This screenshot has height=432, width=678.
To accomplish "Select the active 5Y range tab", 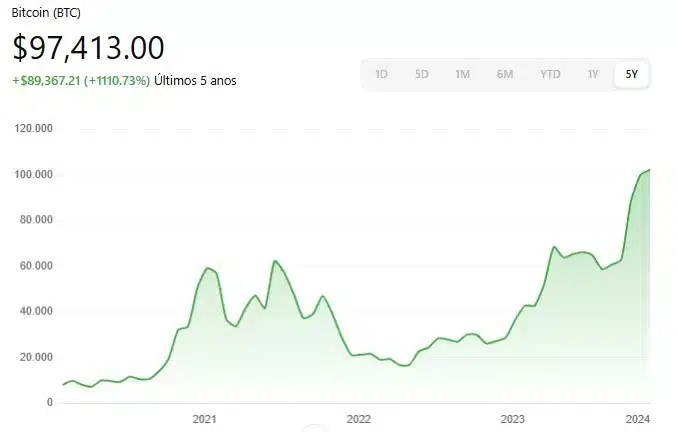I will point(631,74).
